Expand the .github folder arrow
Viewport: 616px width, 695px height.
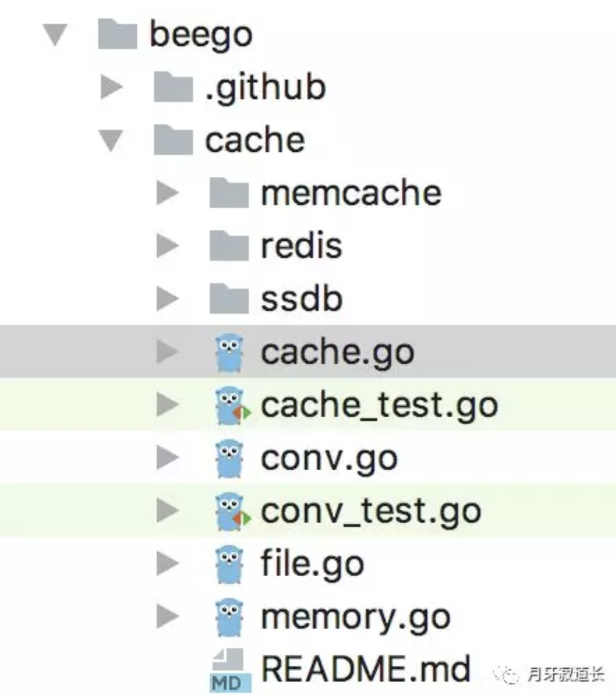click(112, 88)
